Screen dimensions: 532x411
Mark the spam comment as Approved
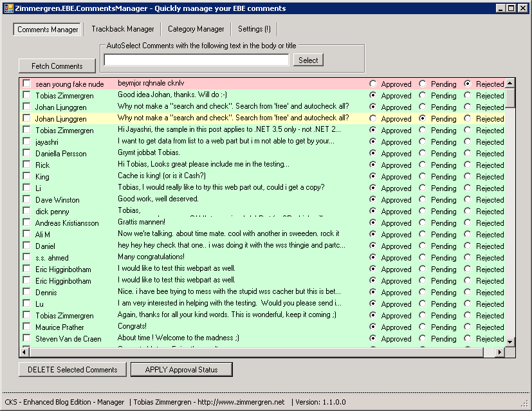pos(373,84)
